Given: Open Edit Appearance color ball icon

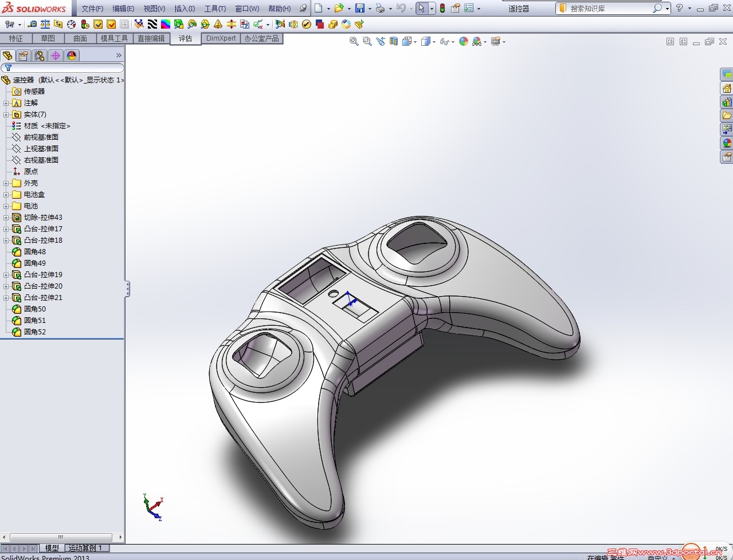Looking at the screenshot, I should pos(464,41).
